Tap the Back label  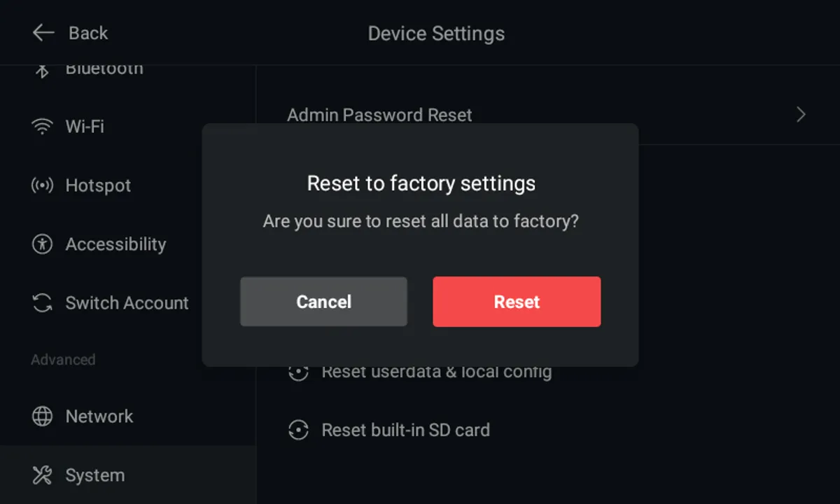[88, 33]
